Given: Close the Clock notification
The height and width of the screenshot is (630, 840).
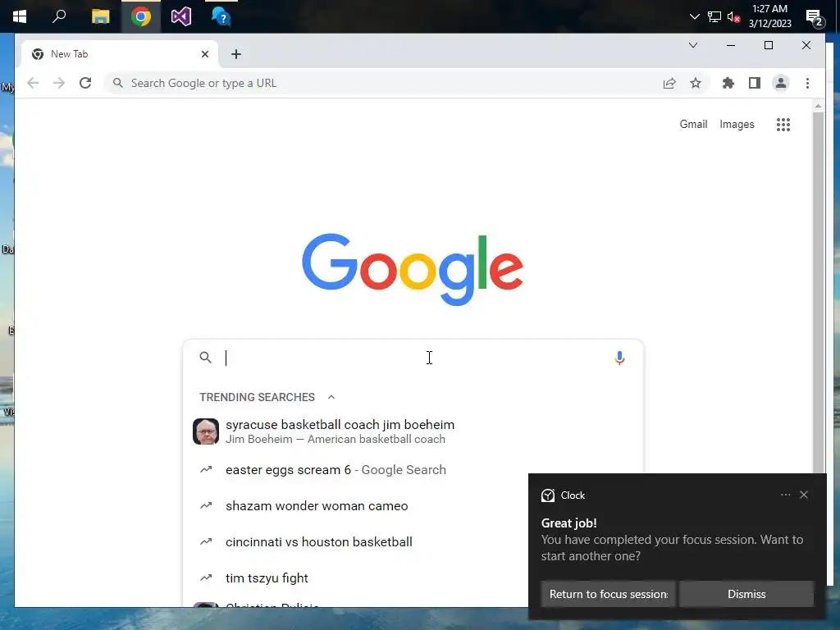Looking at the screenshot, I should 804,495.
